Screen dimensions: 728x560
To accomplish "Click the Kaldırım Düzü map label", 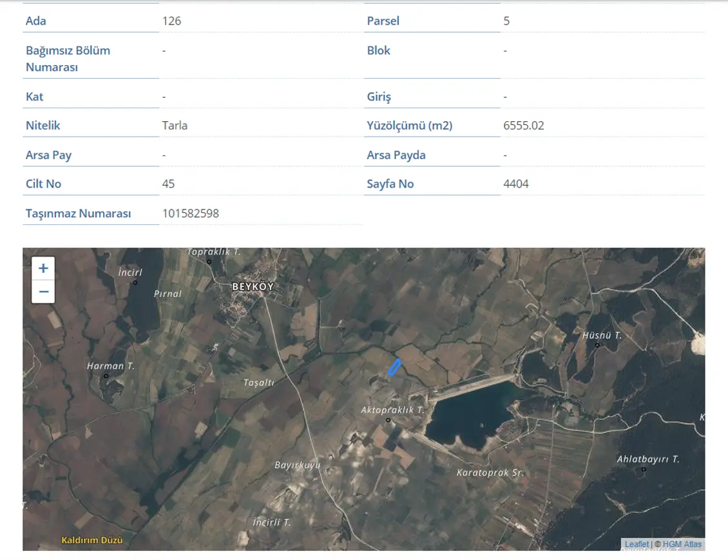I will click(x=92, y=540).
